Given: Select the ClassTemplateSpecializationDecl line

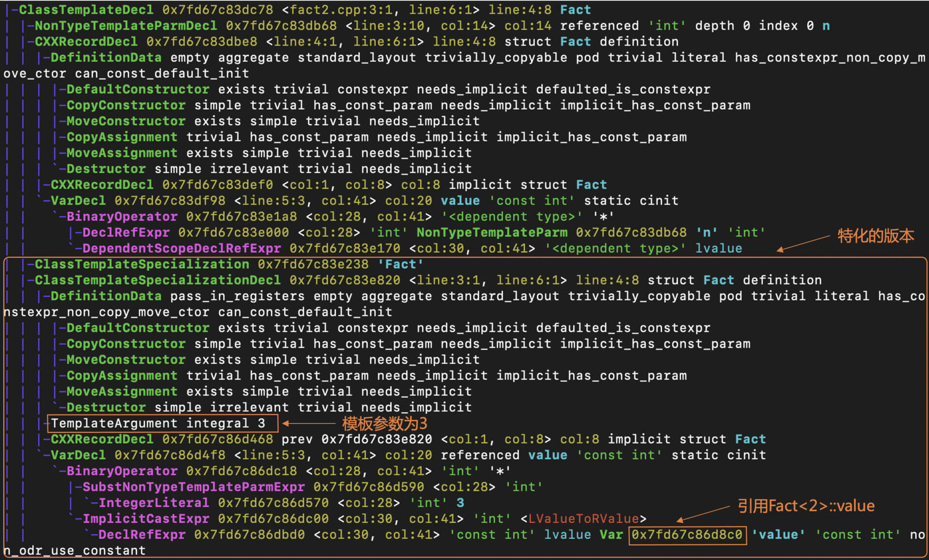Looking at the screenshot, I should point(157,280).
